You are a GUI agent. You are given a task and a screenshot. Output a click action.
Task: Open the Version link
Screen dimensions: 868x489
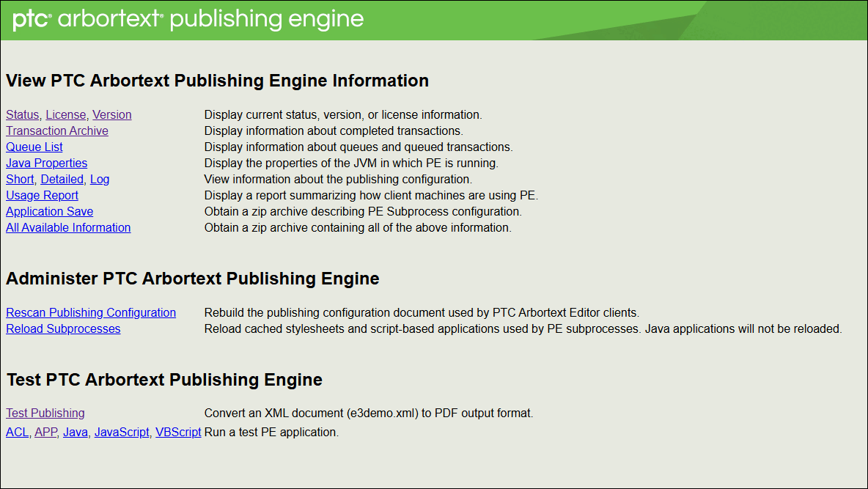point(112,114)
